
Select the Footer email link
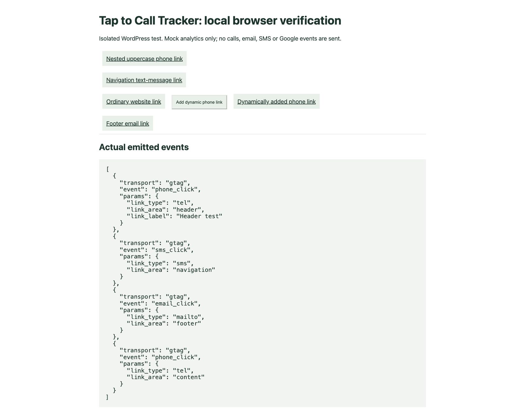click(127, 123)
